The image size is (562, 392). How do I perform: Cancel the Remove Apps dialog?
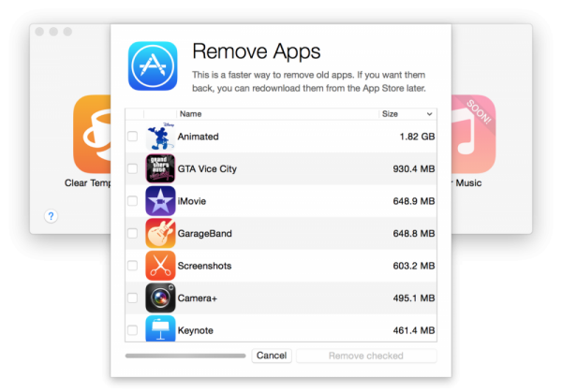(x=272, y=356)
